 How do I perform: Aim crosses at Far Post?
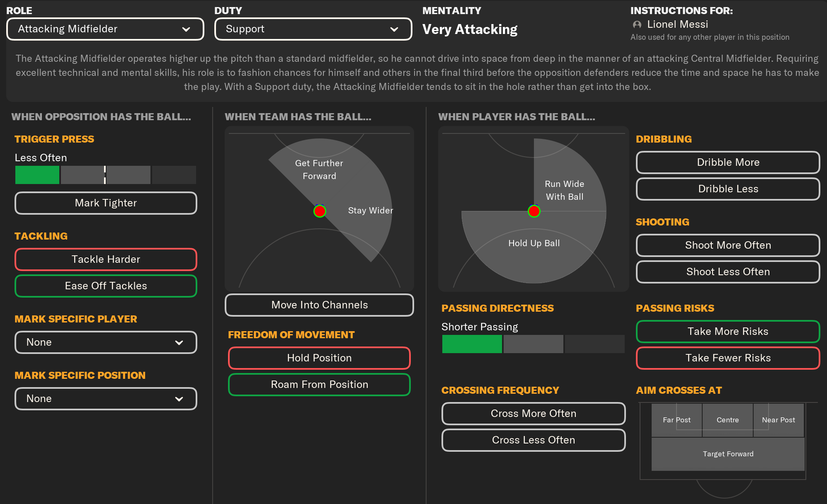pos(677,420)
